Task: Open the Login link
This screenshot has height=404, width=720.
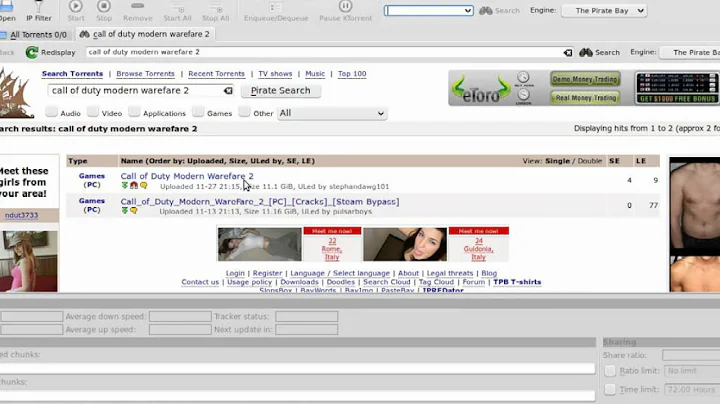Action: click(x=235, y=273)
